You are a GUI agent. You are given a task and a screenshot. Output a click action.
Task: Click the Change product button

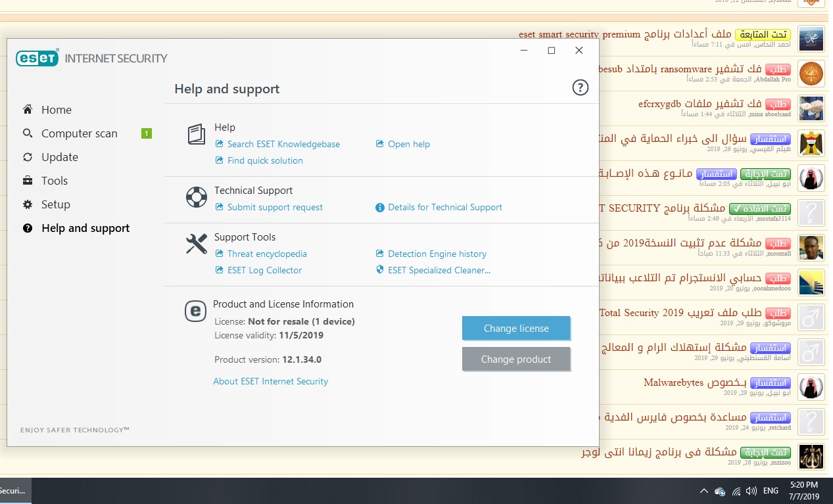[x=516, y=359]
